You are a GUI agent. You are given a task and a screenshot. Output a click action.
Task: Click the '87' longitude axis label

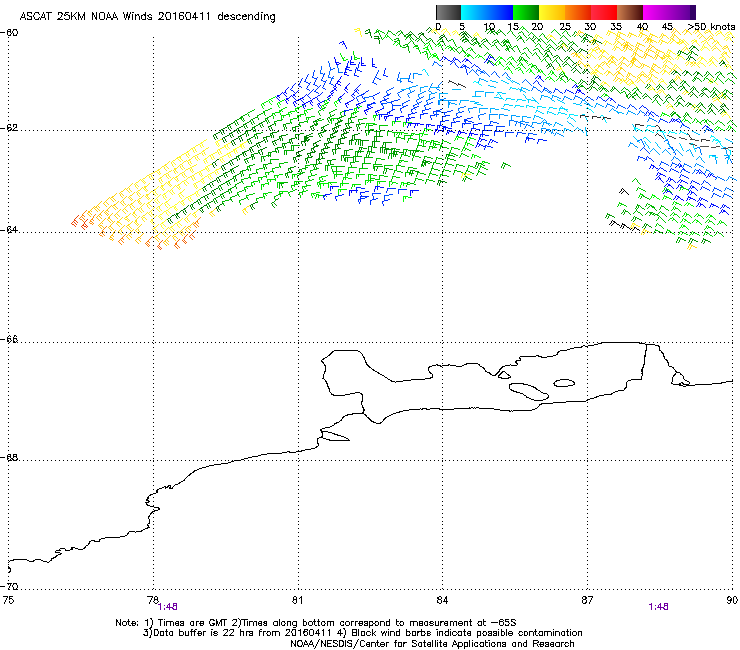tap(587, 600)
